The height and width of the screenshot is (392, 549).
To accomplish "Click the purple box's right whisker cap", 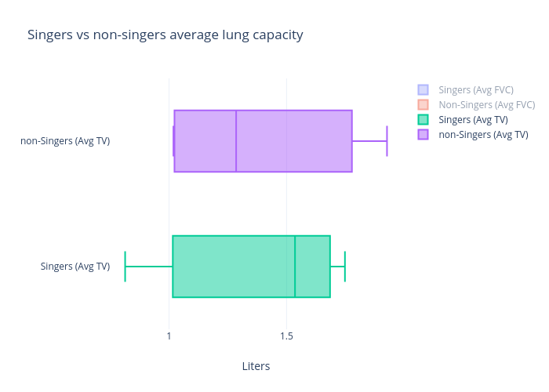I will pos(387,141).
